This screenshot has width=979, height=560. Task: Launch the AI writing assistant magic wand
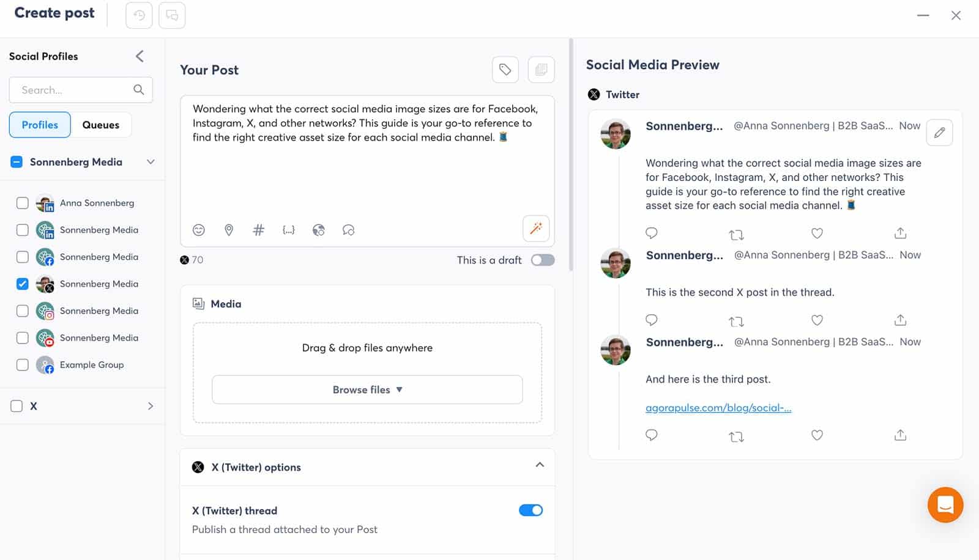(536, 228)
